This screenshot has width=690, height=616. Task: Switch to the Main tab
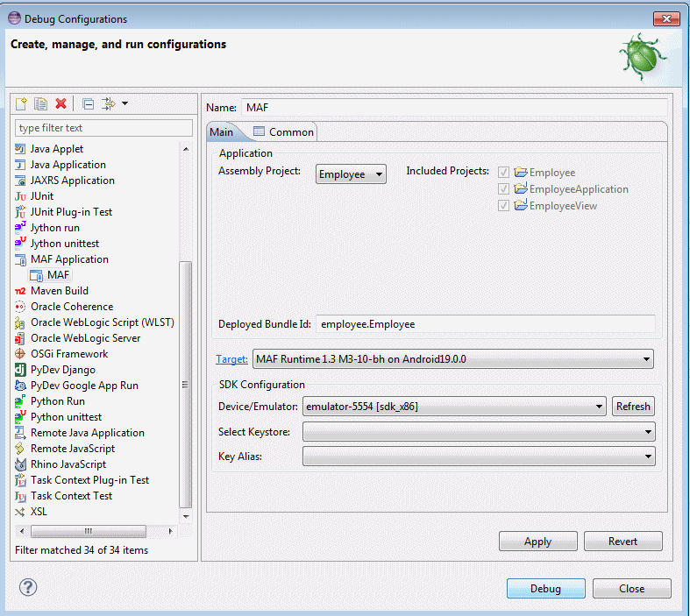pyautogui.click(x=221, y=132)
